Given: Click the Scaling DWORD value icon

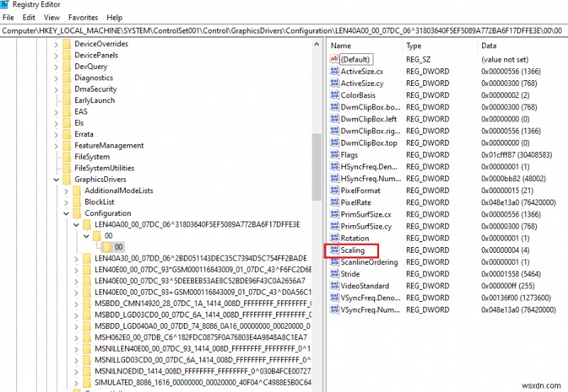Looking at the screenshot, I should pos(334,250).
